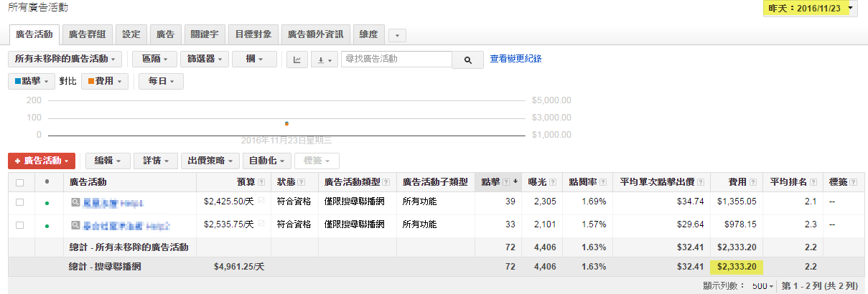Open the date range dropdown 昨天: 2016/11/23
868x294 pixels.
click(x=811, y=8)
